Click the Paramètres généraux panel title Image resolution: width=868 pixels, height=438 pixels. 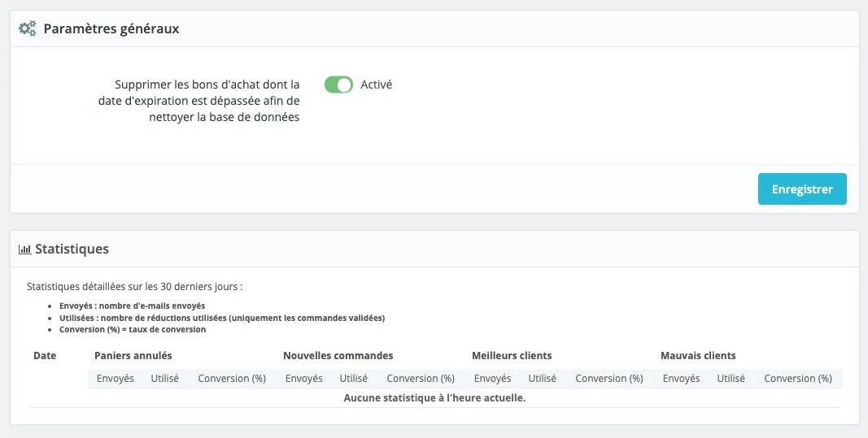pyautogui.click(x=111, y=29)
